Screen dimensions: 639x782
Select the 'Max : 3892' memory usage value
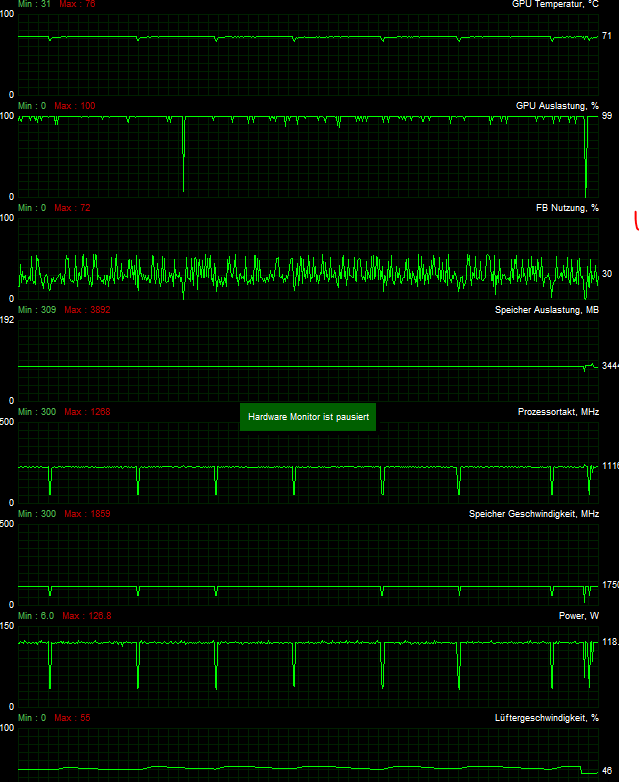(87, 310)
